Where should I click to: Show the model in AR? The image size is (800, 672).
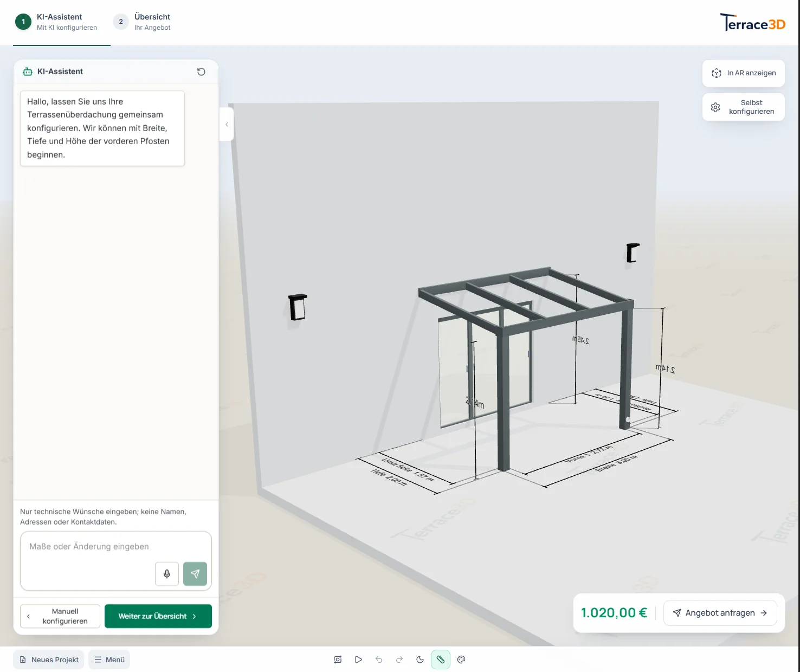[744, 73]
